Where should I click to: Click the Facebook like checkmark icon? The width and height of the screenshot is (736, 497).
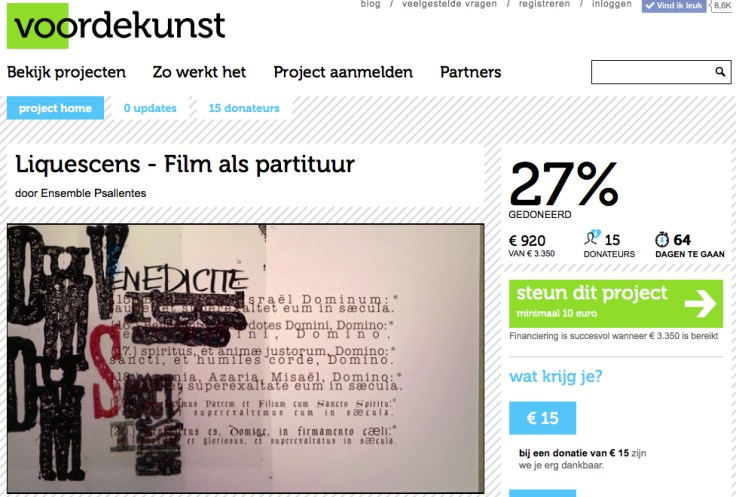[650, 6]
